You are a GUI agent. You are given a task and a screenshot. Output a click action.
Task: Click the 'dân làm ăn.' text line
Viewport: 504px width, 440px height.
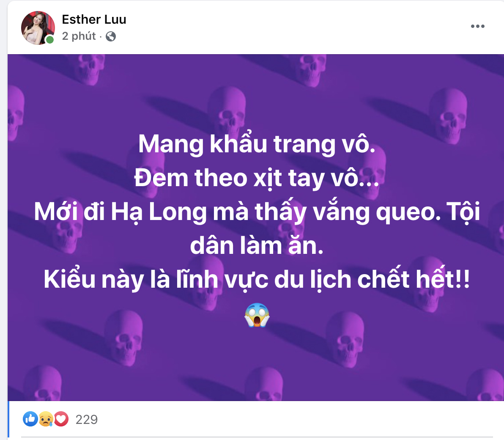257,246
